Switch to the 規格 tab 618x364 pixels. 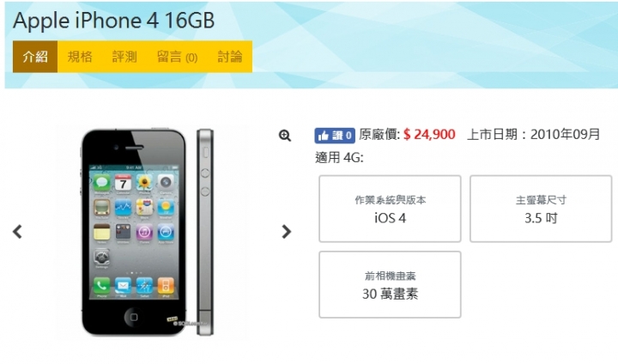80,57
